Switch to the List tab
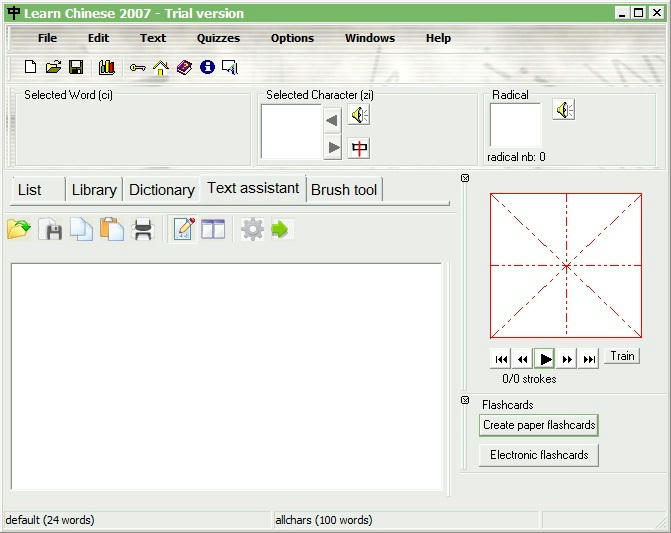 38,190
